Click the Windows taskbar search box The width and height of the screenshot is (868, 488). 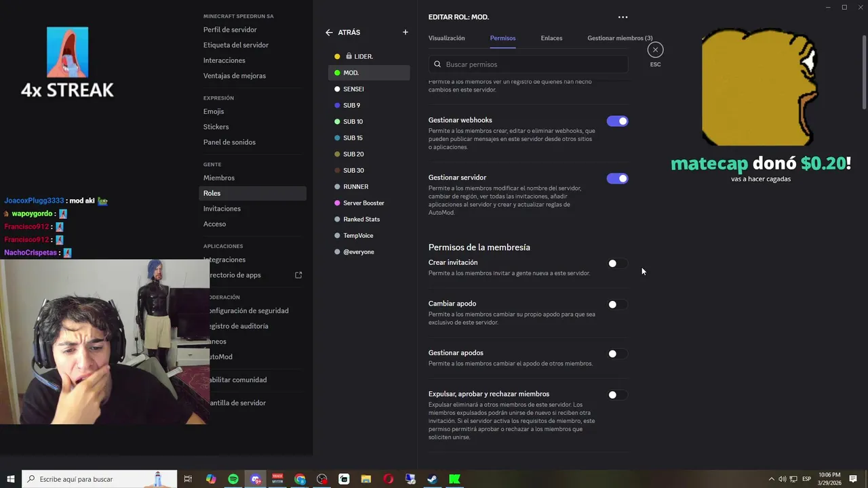100,479
